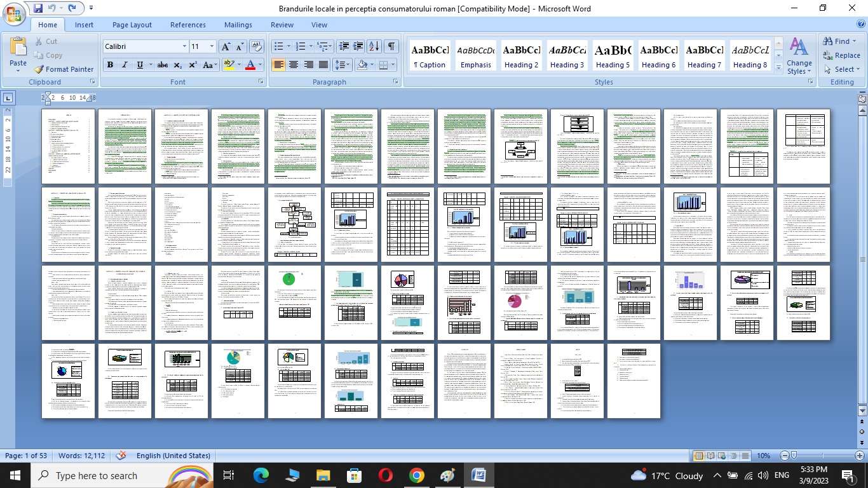Click the Increase Indent icon
868x488 pixels.
click(x=358, y=46)
